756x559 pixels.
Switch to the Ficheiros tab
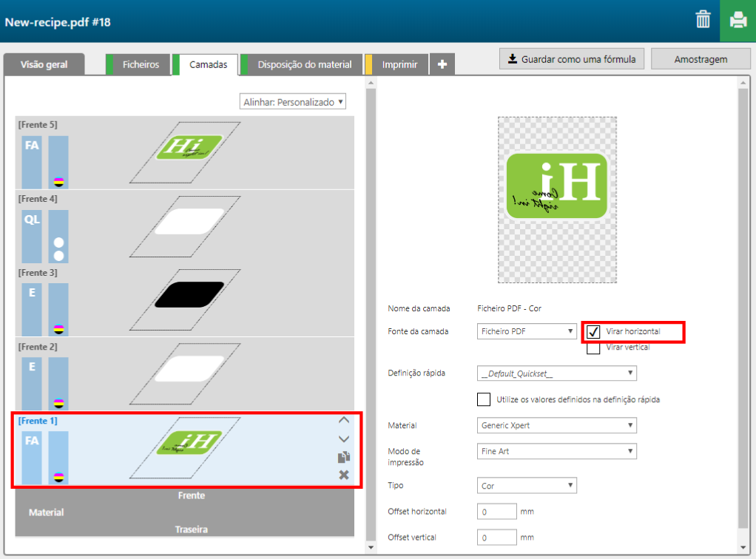[x=141, y=65]
